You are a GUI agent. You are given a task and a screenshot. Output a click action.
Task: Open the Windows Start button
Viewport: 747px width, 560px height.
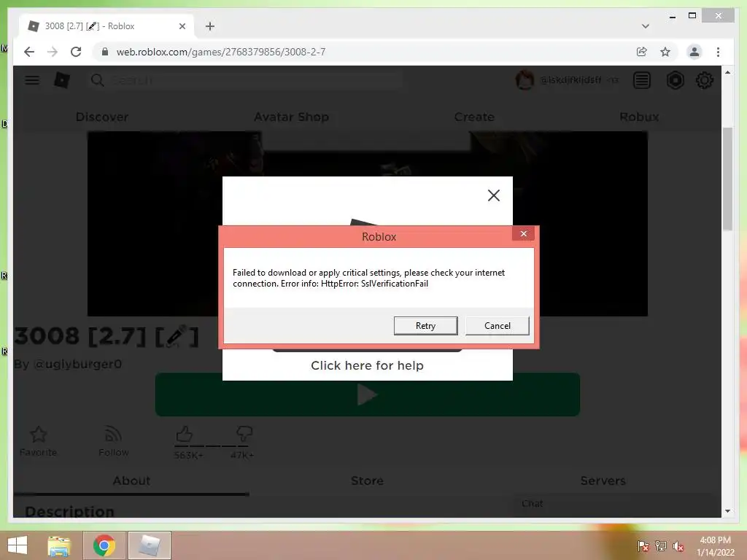click(x=18, y=545)
